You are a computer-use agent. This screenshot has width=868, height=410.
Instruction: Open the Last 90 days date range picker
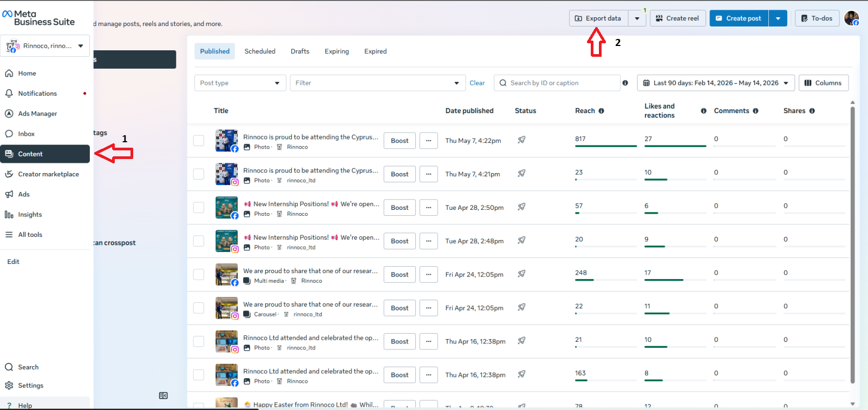tap(716, 83)
